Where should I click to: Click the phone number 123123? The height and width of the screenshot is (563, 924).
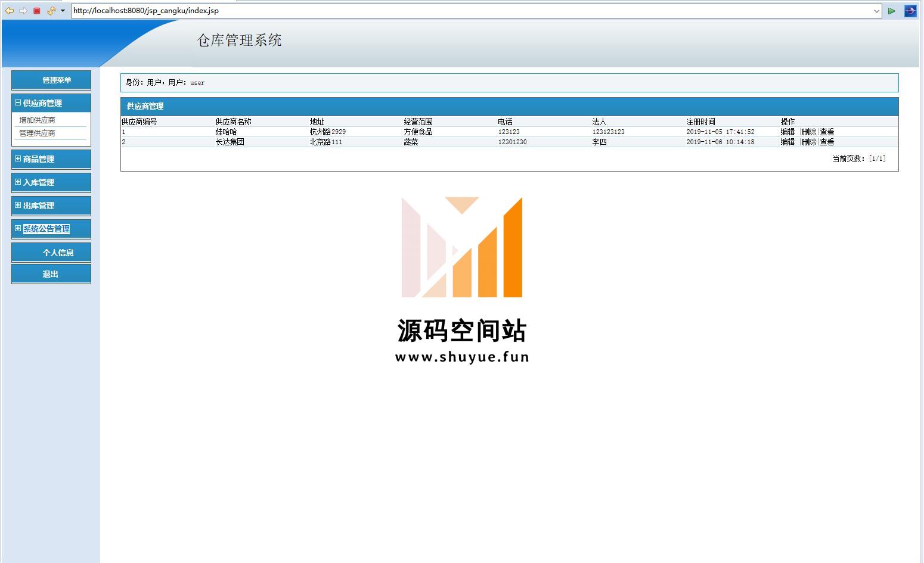click(x=509, y=132)
